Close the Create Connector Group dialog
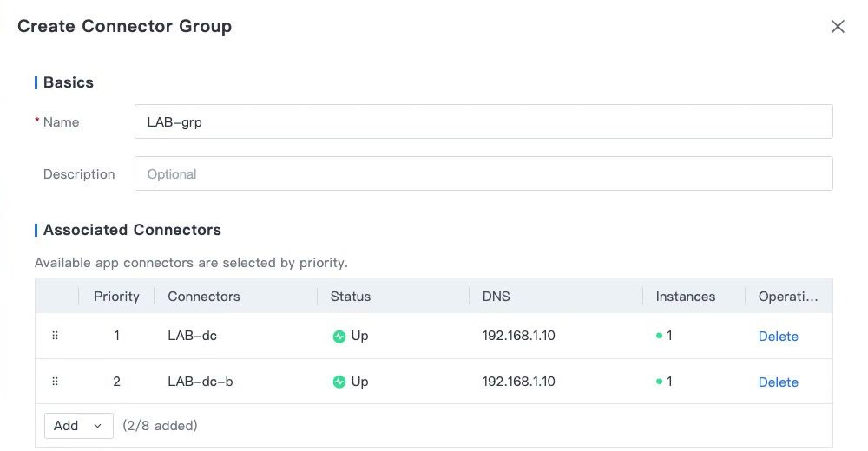Viewport: 868px width, 451px height. [x=838, y=26]
